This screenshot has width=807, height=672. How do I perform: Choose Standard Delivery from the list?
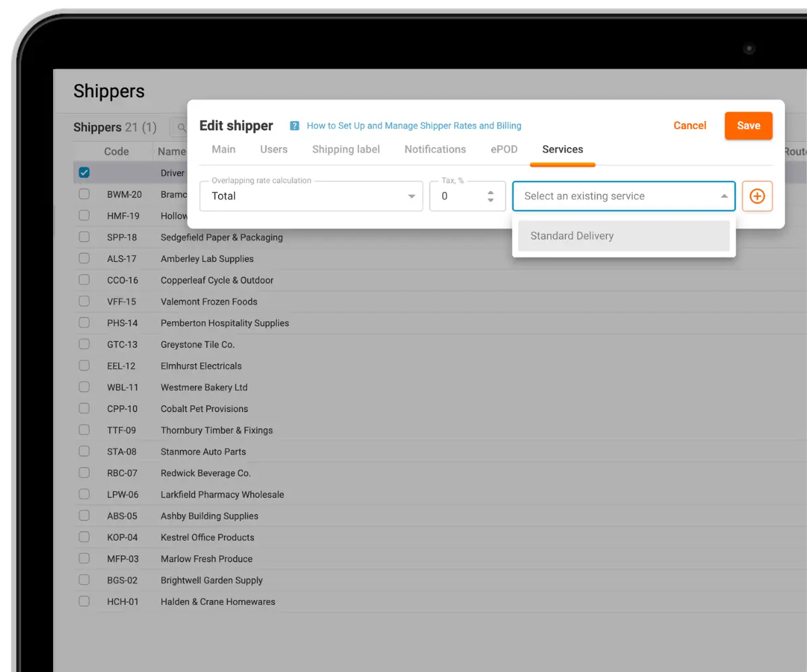pos(624,236)
